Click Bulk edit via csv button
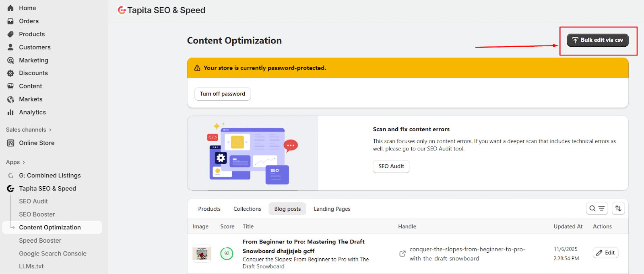This screenshot has width=644, height=274. coord(598,40)
